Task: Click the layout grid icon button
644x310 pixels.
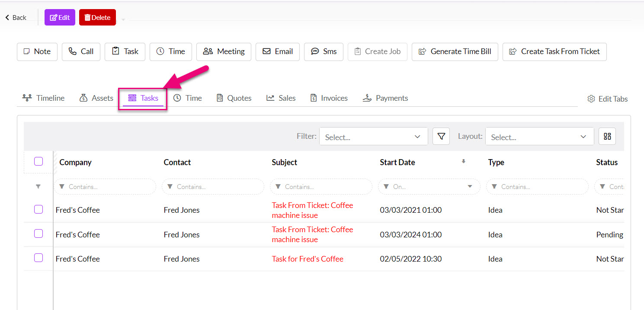Action: coord(607,136)
